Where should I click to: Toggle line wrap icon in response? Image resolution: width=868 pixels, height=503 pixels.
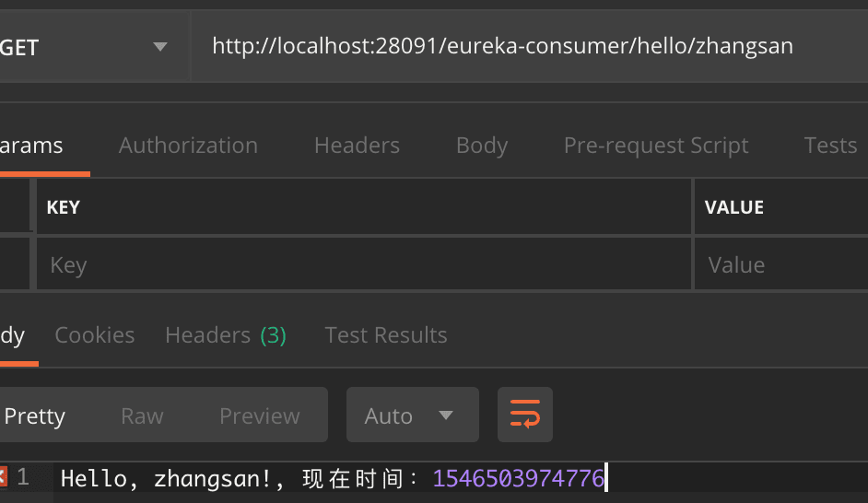(525, 415)
